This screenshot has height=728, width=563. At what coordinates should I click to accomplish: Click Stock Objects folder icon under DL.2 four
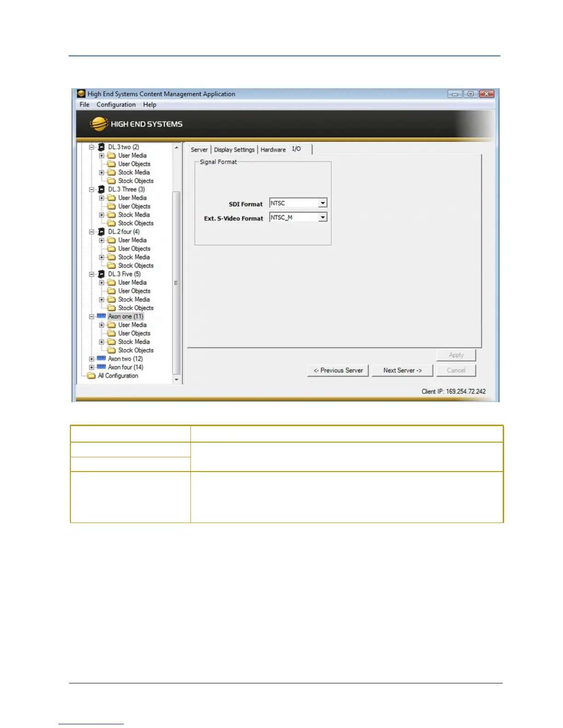point(111,266)
